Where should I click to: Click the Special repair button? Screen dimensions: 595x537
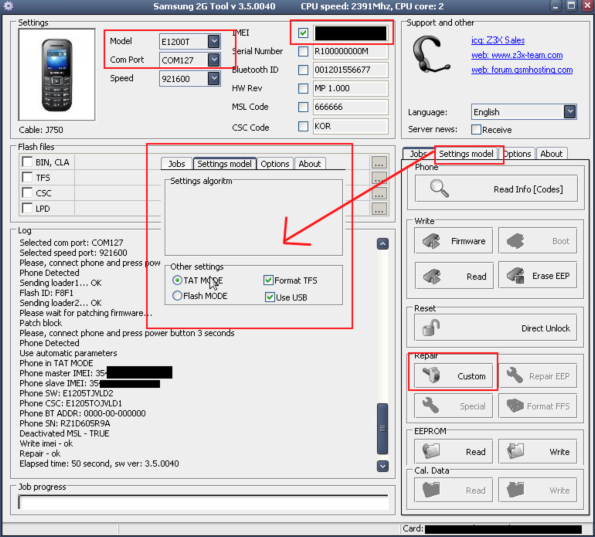pyautogui.click(x=453, y=406)
